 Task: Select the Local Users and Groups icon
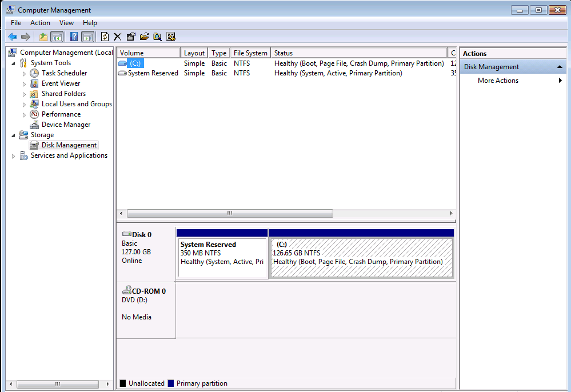[x=34, y=104]
